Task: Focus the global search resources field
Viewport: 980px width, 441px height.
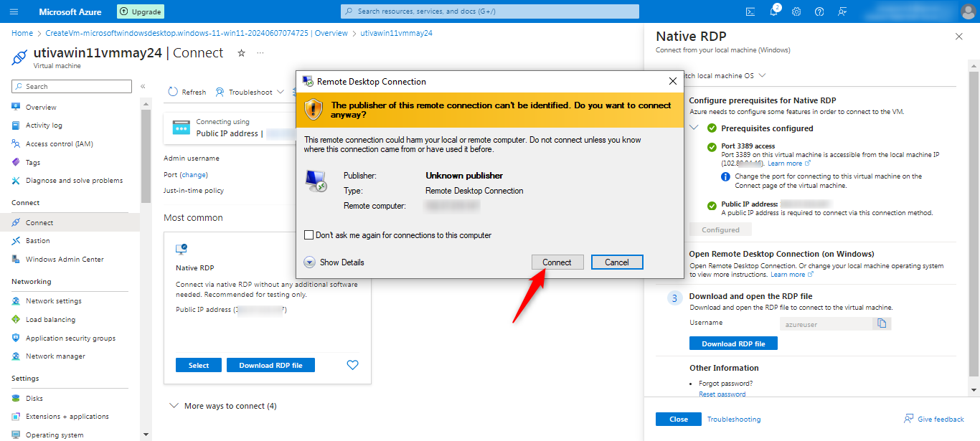Action: 490,11
